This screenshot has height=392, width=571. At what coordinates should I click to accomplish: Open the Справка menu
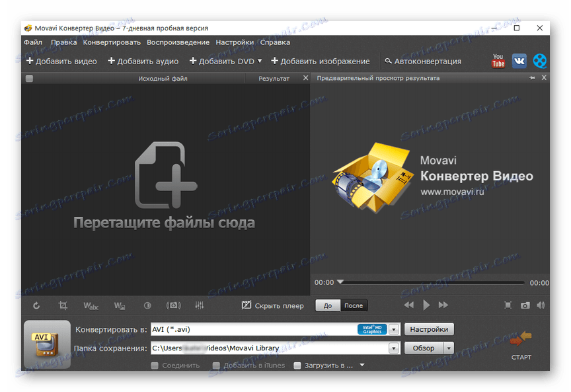(275, 42)
